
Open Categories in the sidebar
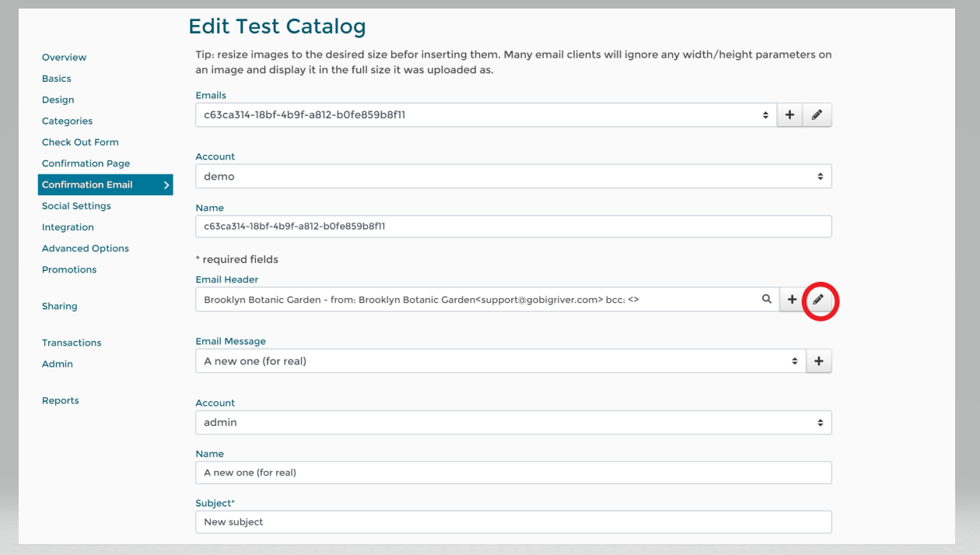pos(68,121)
